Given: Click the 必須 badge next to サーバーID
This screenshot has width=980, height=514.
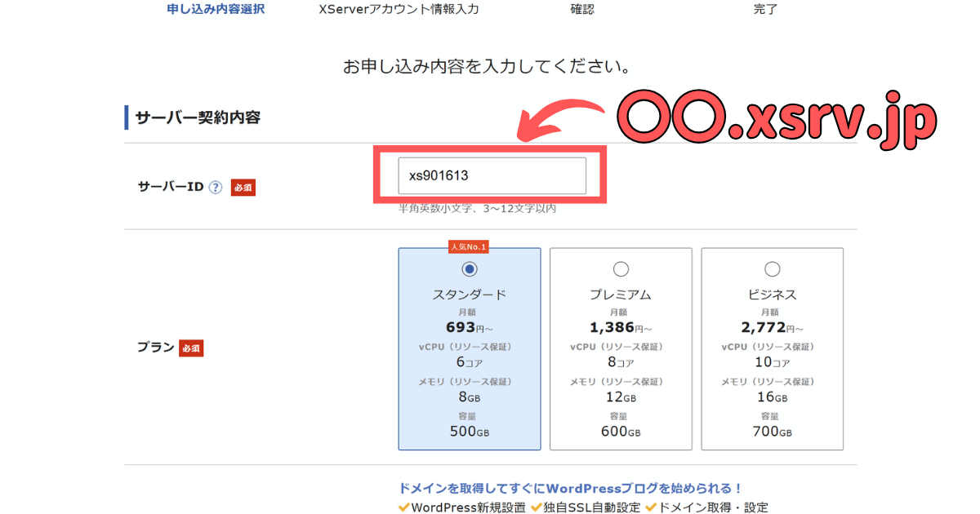Looking at the screenshot, I should coord(243,188).
